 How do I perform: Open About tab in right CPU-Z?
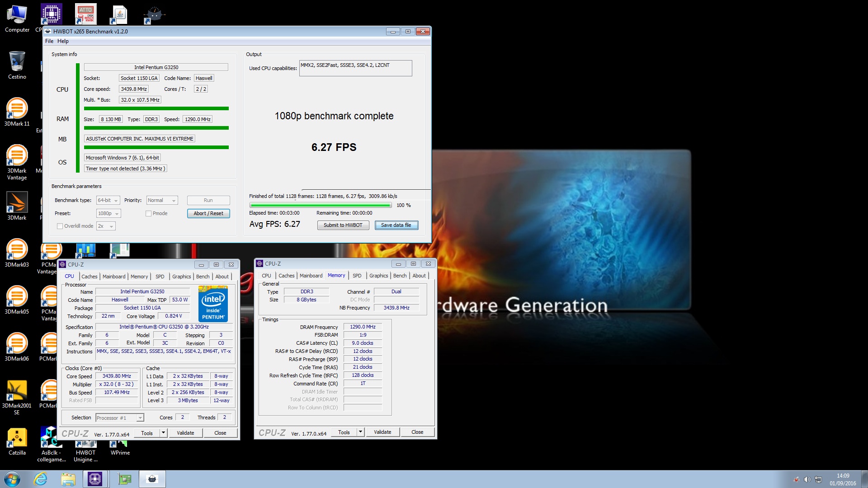419,276
